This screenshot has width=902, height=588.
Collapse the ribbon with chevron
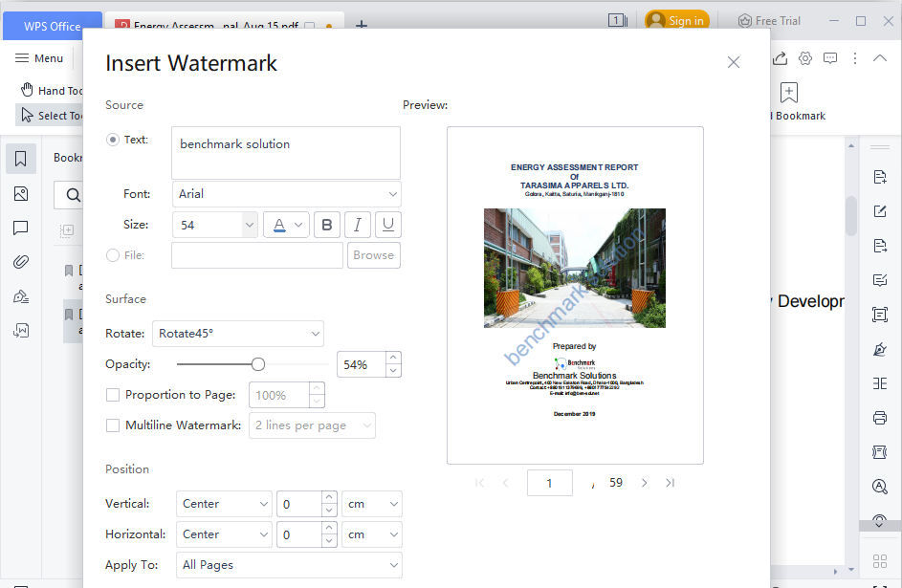880,57
